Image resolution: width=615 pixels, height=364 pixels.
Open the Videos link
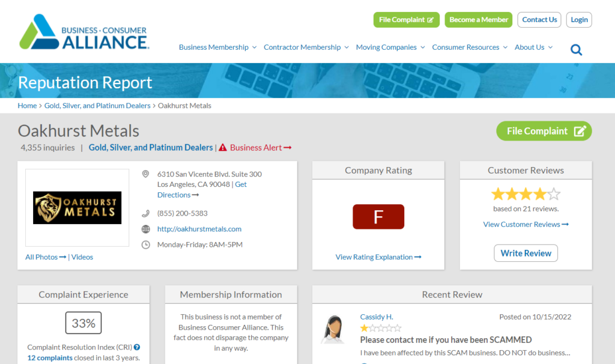tap(82, 257)
